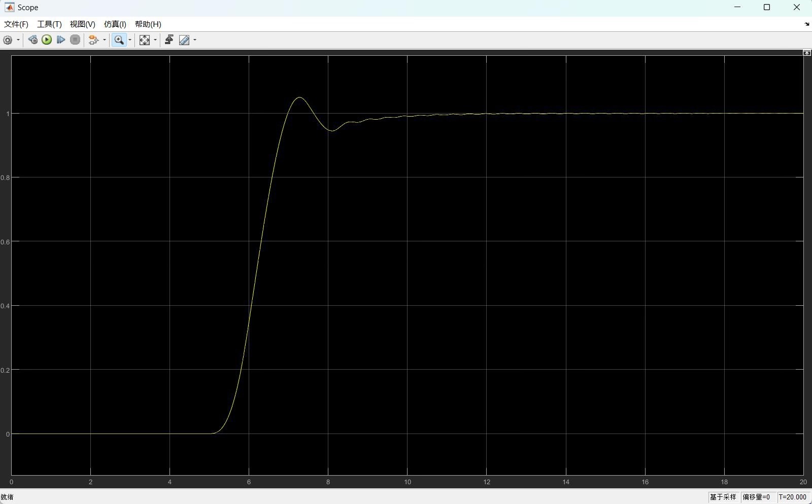812x504 pixels.
Task: Open the 工具(T) menu
Action: point(49,24)
